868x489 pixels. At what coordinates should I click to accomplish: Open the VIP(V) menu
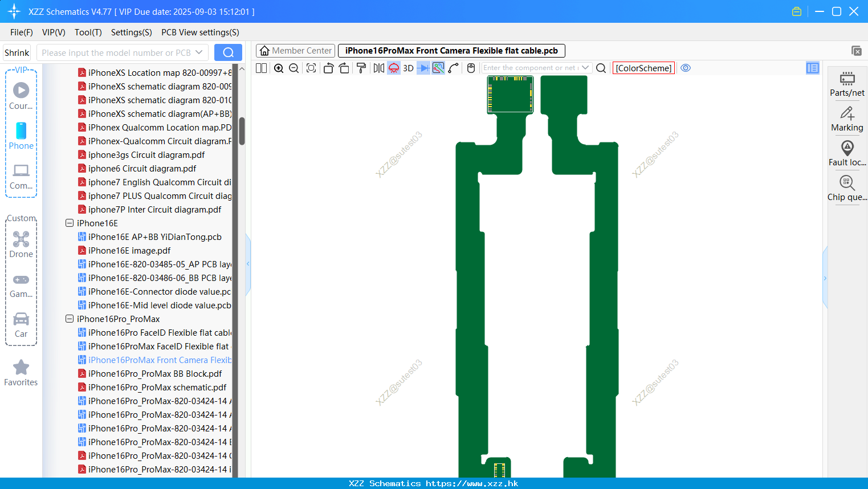(x=54, y=32)
